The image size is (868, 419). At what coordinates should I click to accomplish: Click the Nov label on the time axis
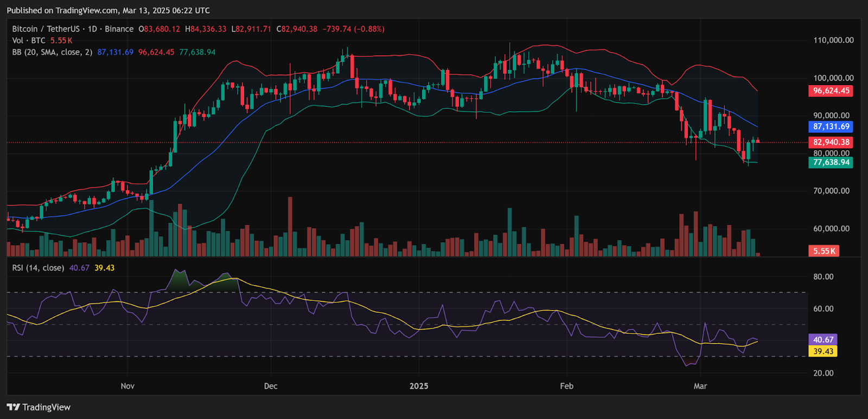(127, 386)
